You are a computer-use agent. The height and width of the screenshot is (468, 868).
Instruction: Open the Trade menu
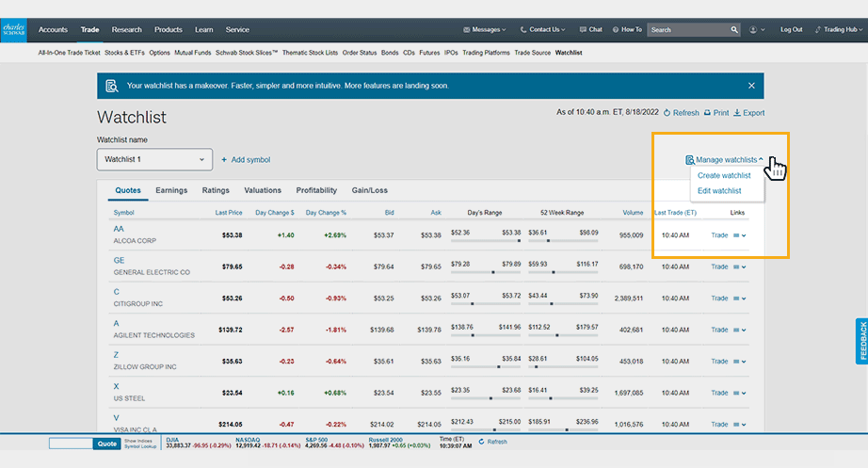tap(89, 30)
